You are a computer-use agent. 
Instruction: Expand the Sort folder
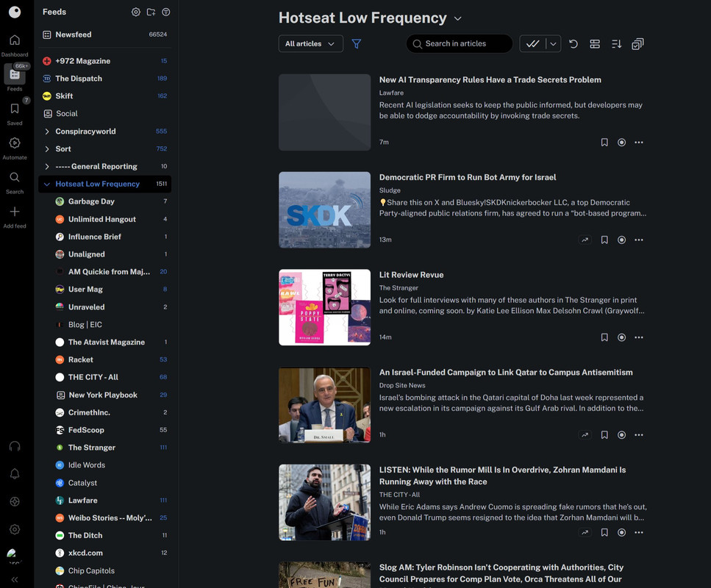(x=47, y=149)
